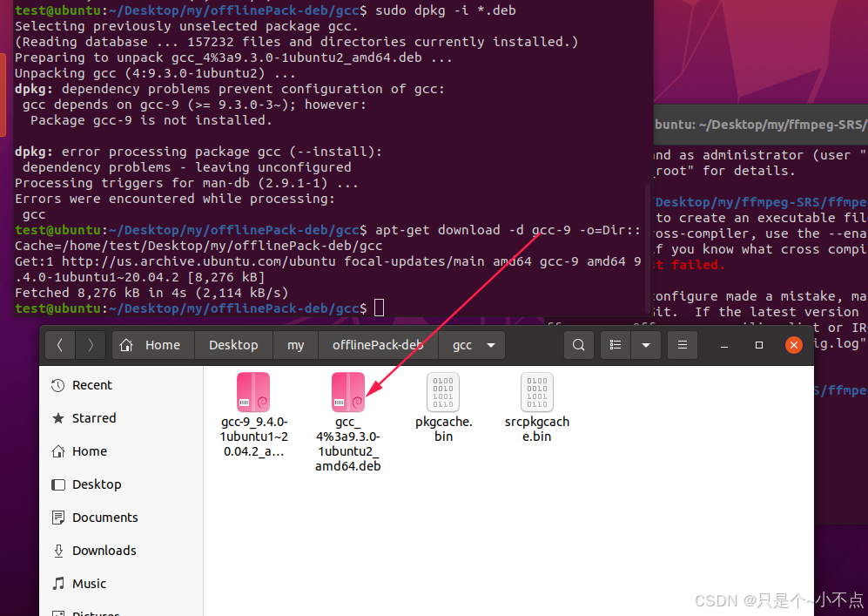Open Downloads in the sidebar

122,551
